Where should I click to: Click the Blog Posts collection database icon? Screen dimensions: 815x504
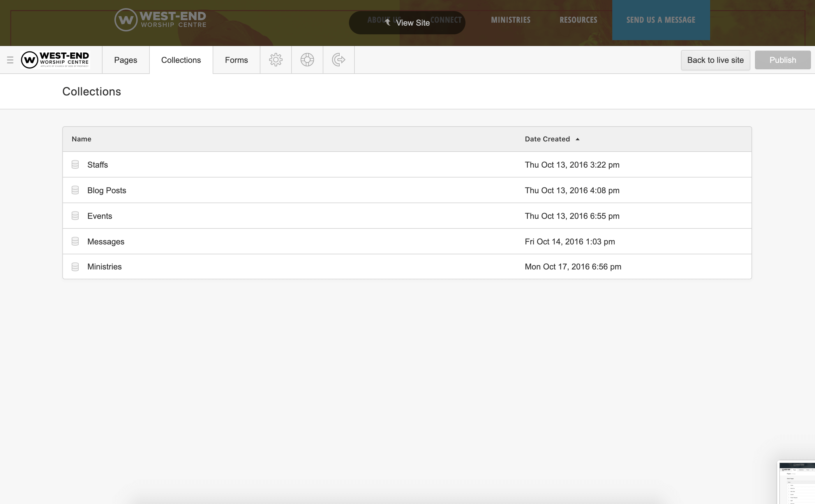tap(75, 190)
